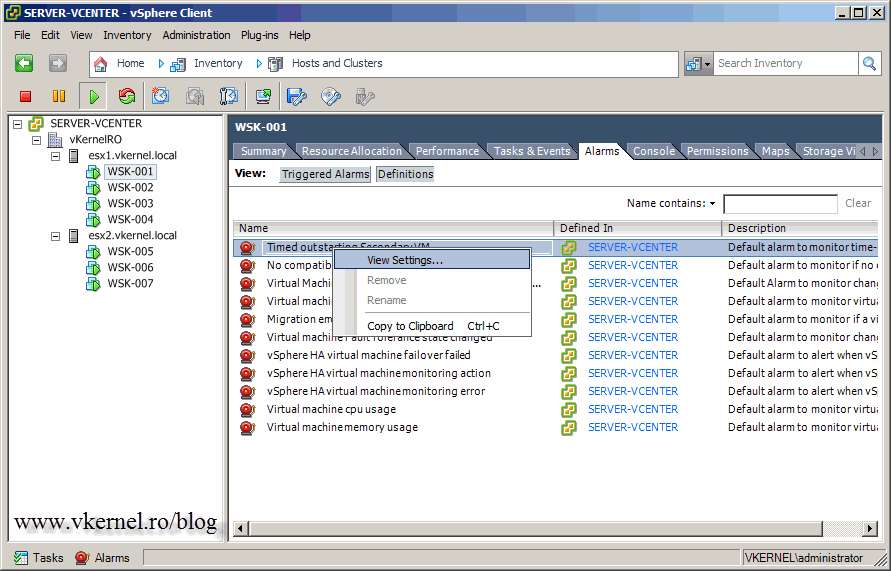Collapse the SERVER-VCENTER tree node
Screen dimensions: 891x571
(x=17, y=124)
